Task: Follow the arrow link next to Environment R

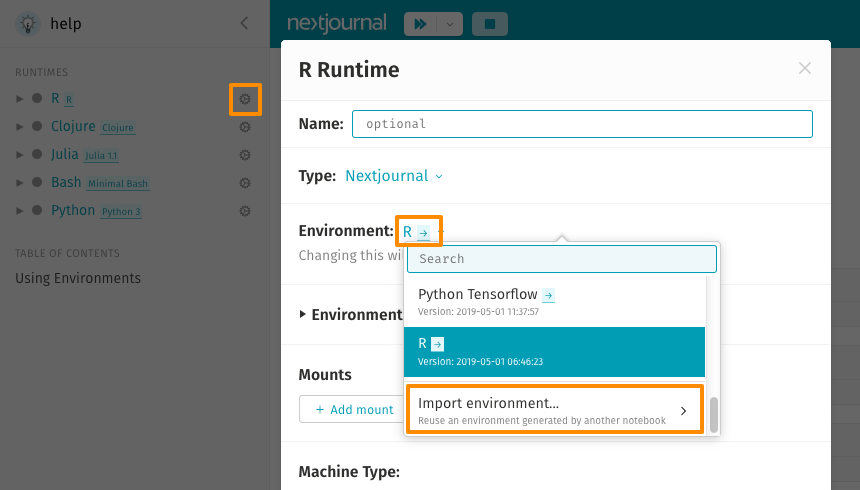Action: (423, 233)
